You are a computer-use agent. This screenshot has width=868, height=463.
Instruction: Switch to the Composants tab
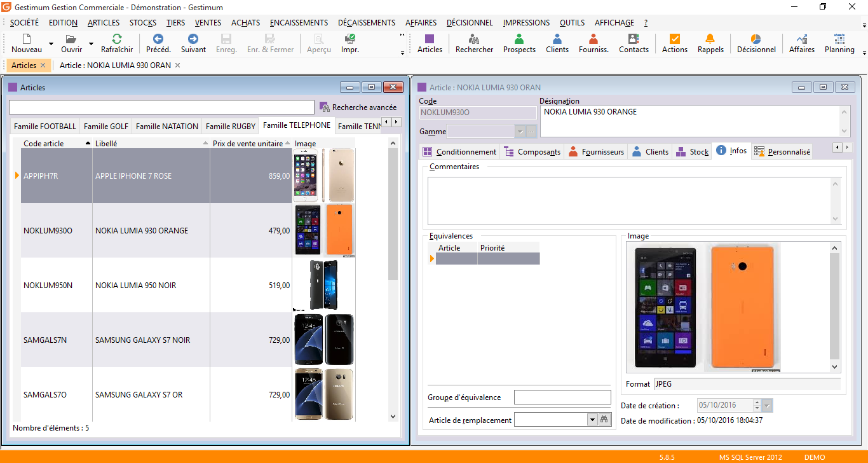[x=532, y=151]
